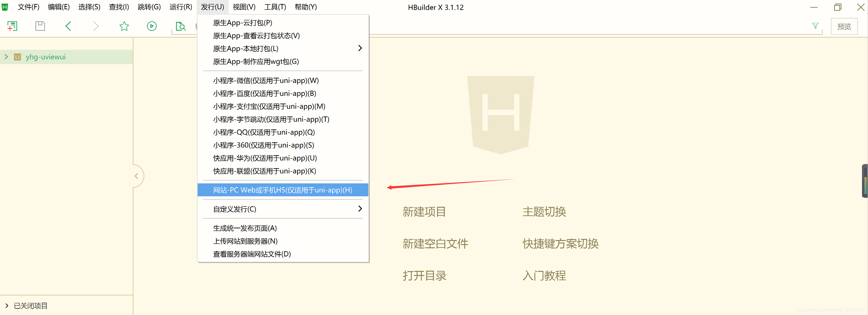Open the 帮助(Y) menu

[x=306, y=7]
